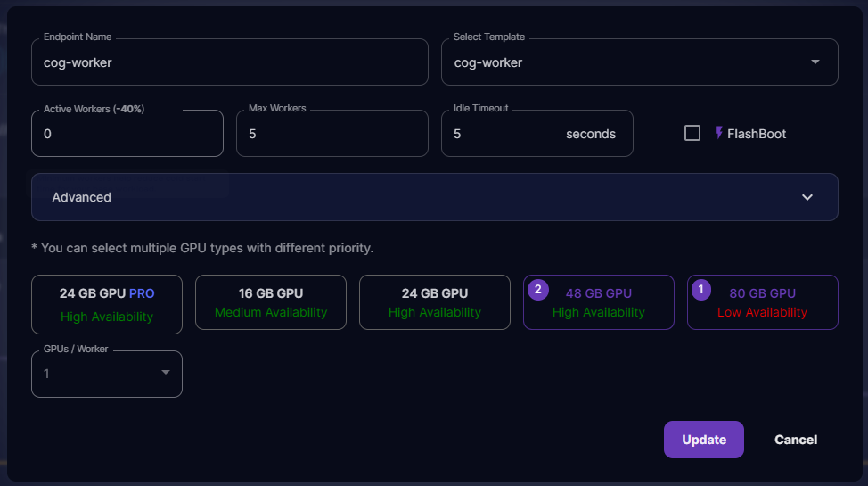The height and width of the screenshot is (486, 868).
Task: Select the 16 GB GPU Medium Availability card
Action: click(x=271, y=302)
